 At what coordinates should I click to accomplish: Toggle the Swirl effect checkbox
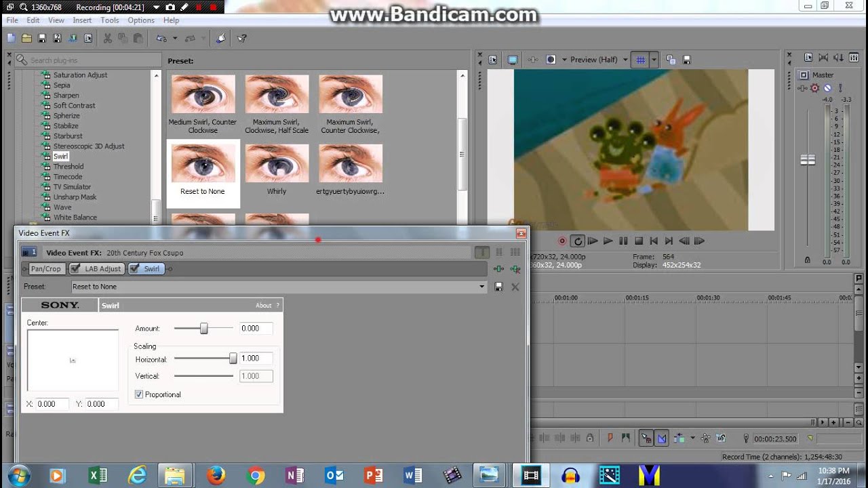134,268
